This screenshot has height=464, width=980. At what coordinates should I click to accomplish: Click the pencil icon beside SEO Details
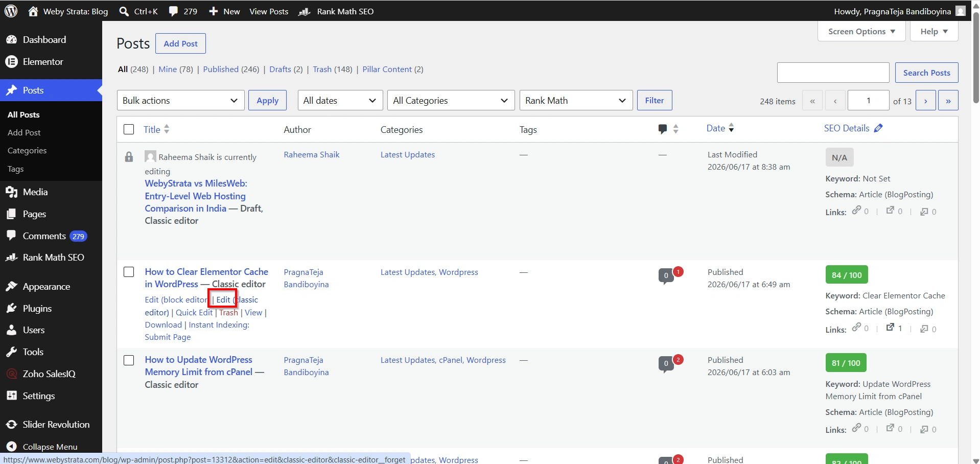[x=878, y=128]
